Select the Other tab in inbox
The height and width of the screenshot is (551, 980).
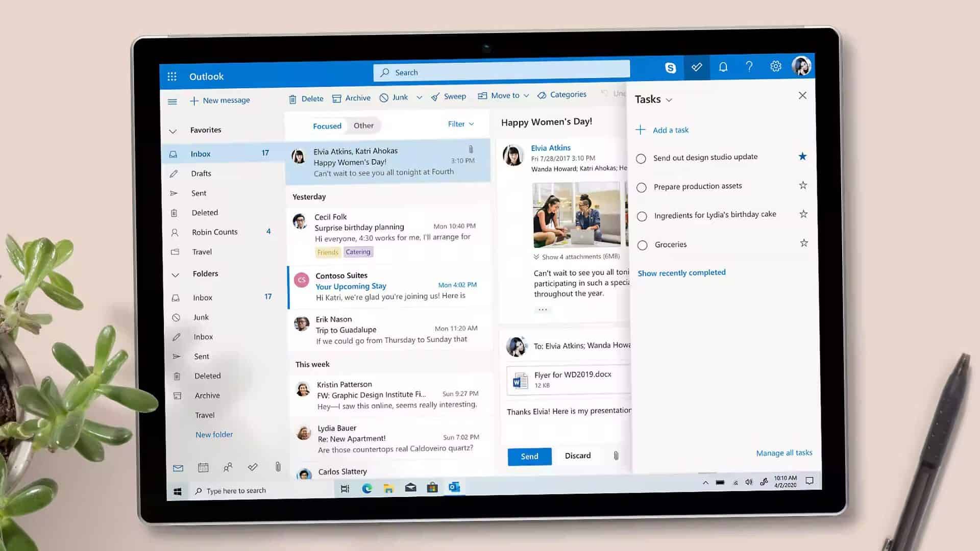coord(363,125)
